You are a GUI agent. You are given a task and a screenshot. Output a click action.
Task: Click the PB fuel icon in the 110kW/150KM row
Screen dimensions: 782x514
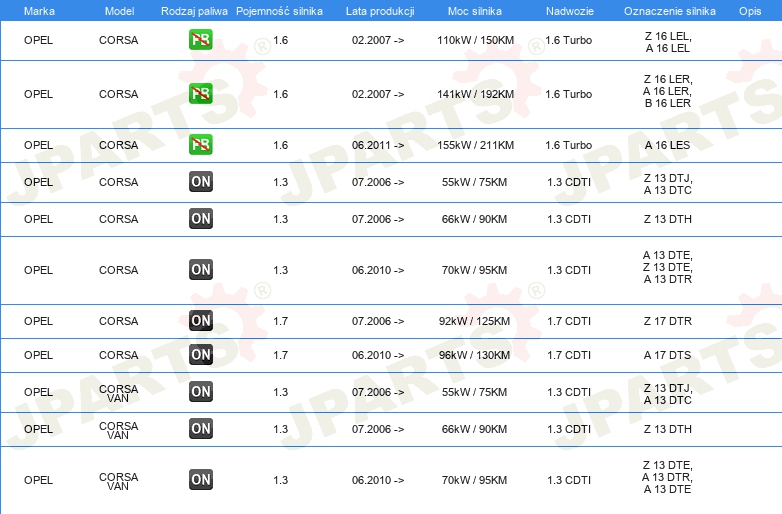click(x=201, y=41)
